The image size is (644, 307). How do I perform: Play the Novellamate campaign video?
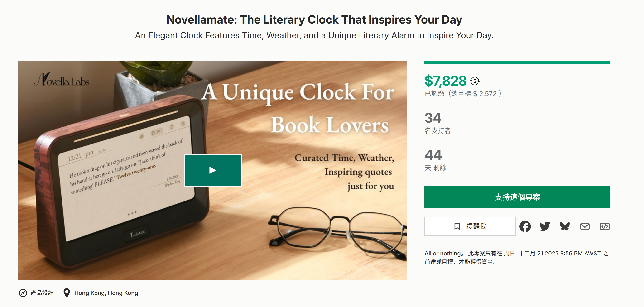click(213, 170)
